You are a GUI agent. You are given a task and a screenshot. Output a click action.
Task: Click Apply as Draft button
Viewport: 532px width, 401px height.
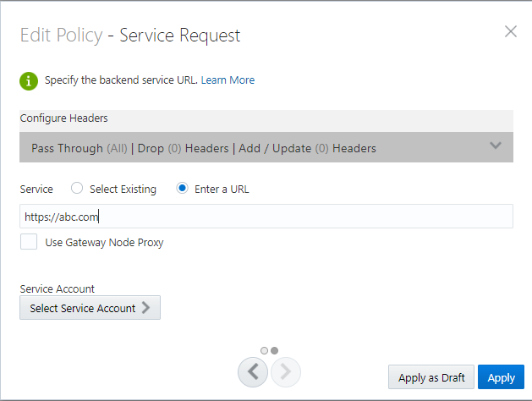click(x=431, y=377)
